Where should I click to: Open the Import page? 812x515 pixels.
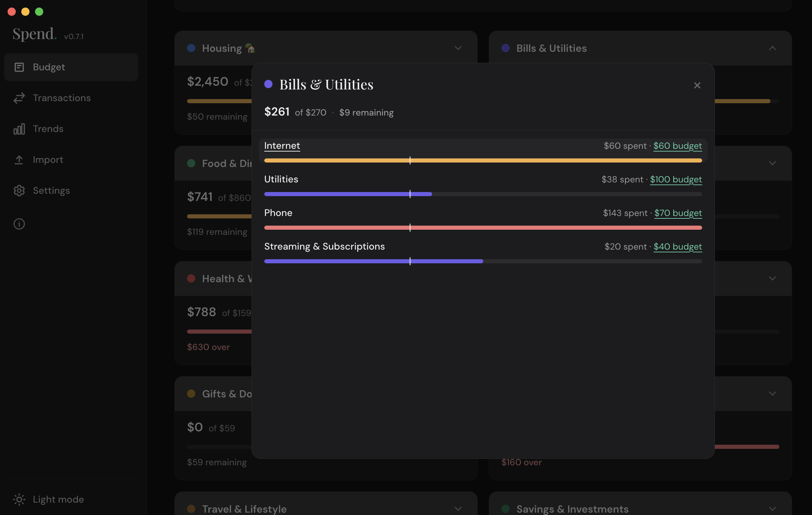click(71, 160)
